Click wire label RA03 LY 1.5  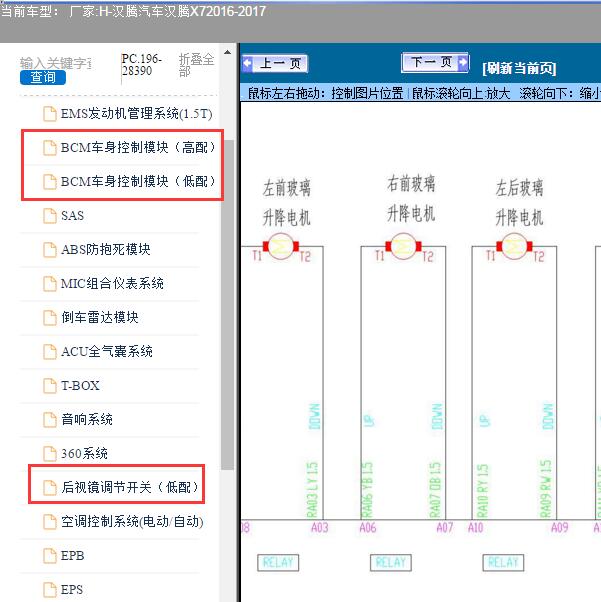point(312,490)
